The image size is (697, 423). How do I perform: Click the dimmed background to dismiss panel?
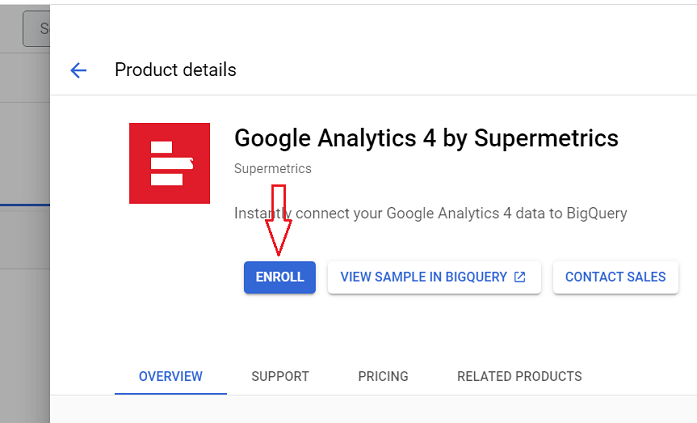(x=24, y=300)
